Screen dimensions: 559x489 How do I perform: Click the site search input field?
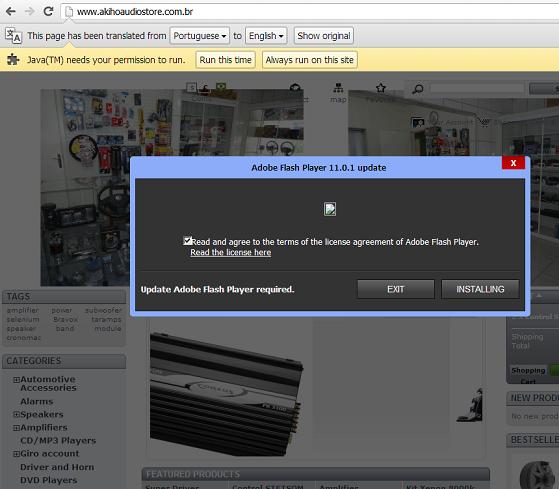point(477,88)
